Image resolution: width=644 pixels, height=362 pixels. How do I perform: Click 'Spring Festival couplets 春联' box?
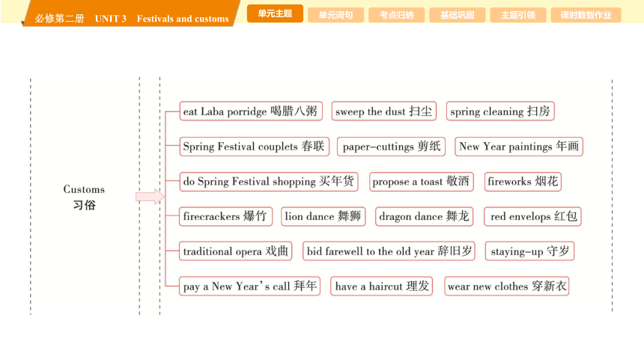click(255, 147)
